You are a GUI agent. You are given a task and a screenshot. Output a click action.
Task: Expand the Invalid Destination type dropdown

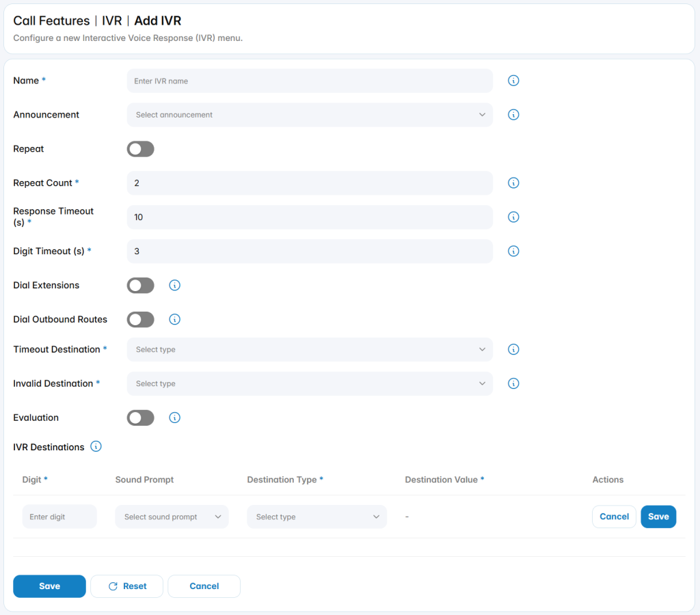[310, 383]
